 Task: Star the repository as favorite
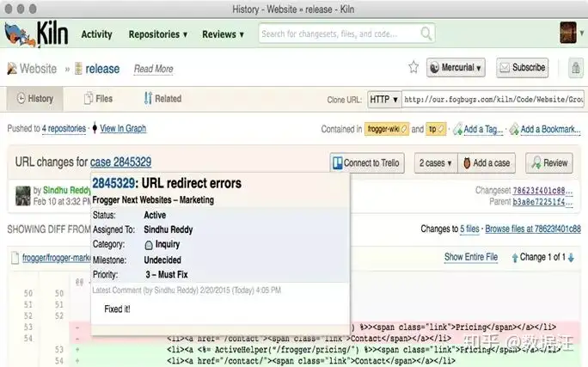413,68
